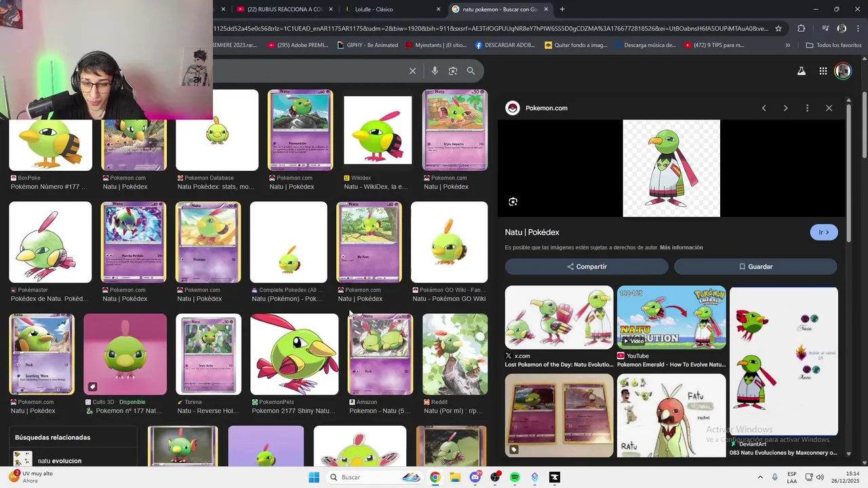Image resolution: width=868 pixels, height=488 pixels.
Task: Open the Más información link
Action: tap(681, 247)
